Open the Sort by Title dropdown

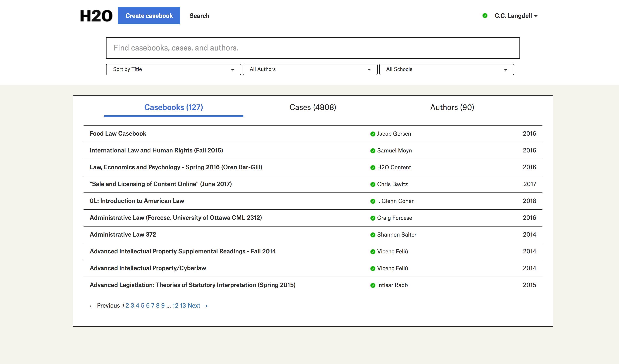tap(173, 69)
